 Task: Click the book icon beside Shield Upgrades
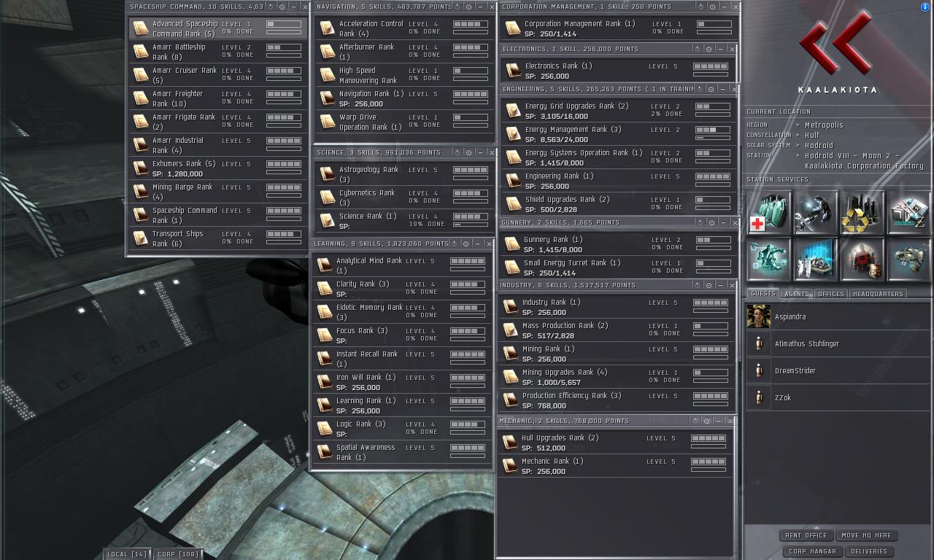click(x=514, y=203)
